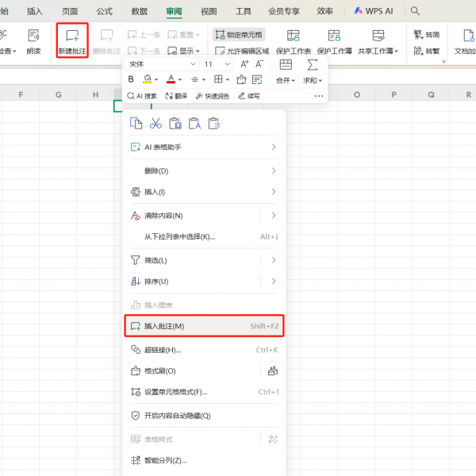Click the 新建批注 (New Comment) ribbon icon

[x=72, y=40]
